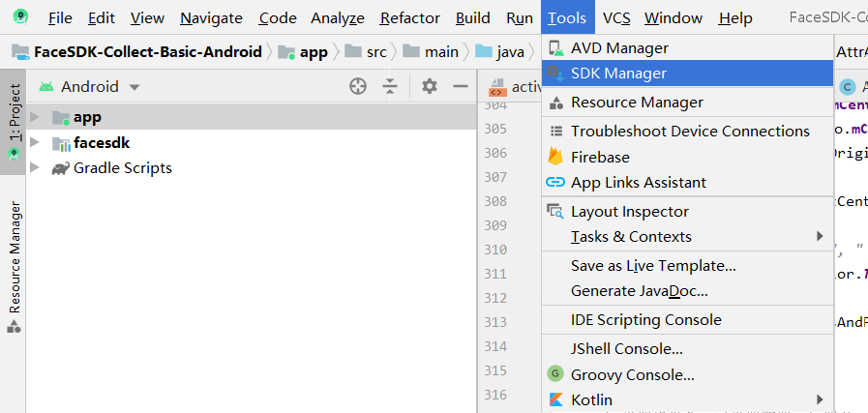Open project panel settings gear
This screenshot has height=413, width=868.
tap(429, 86)
